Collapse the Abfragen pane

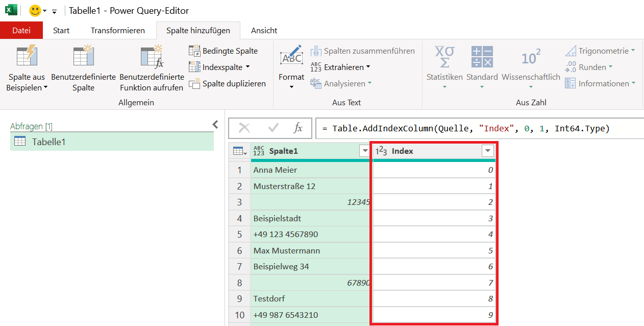click(x=215, y=124)
